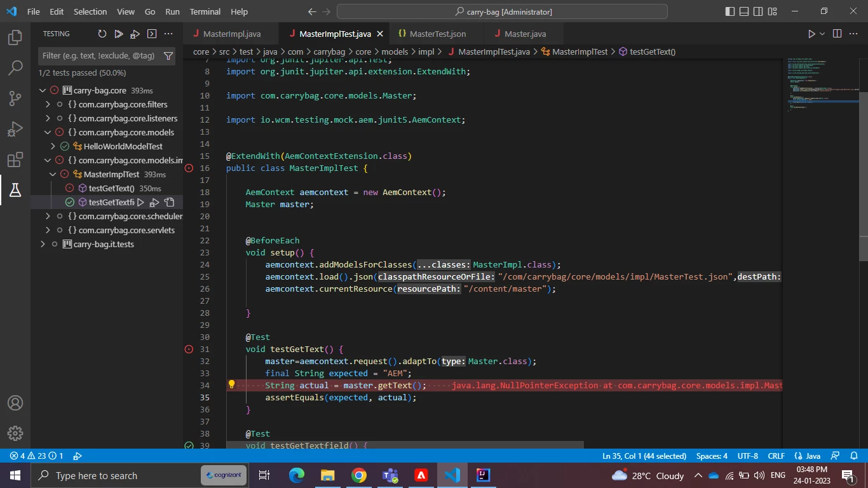This screenshot has height=488, width=868.
Task: Click the run-debug icon in status bar
Action: coord(78,456)
